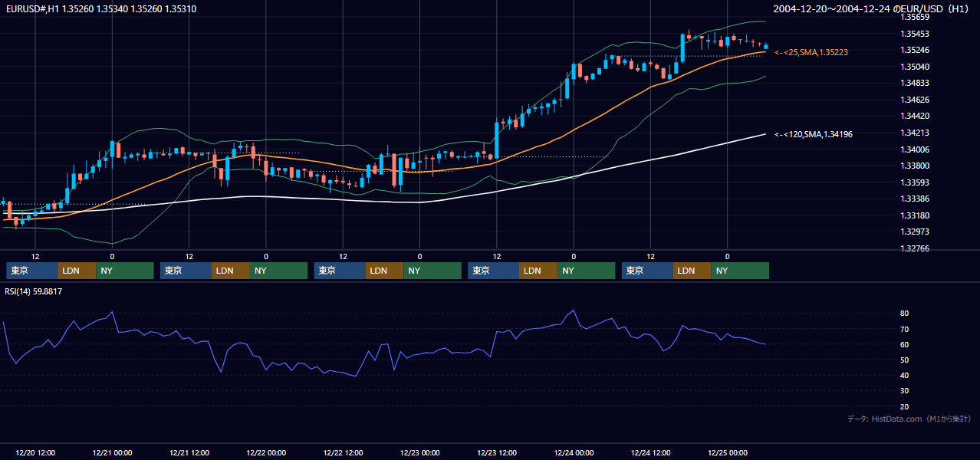Click the 12/21 00:00 time axis label
The width and height of the screenshot is (980, 460).
(112, 452)
